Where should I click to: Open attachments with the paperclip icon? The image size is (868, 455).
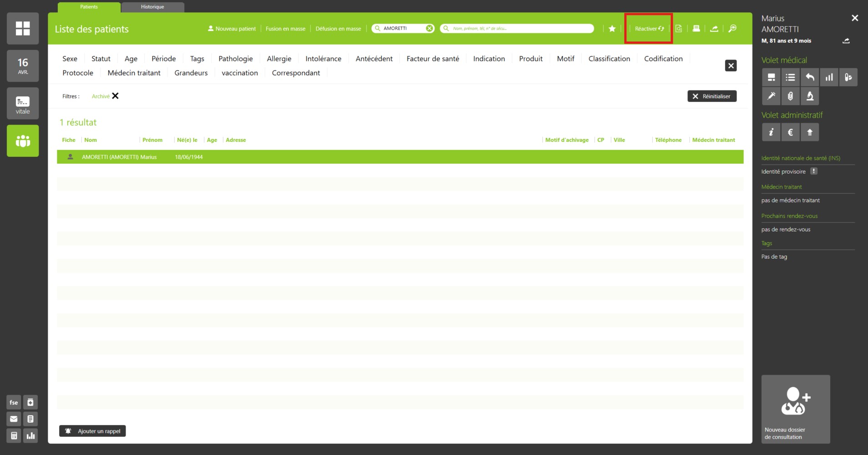(x=791, y=96)
